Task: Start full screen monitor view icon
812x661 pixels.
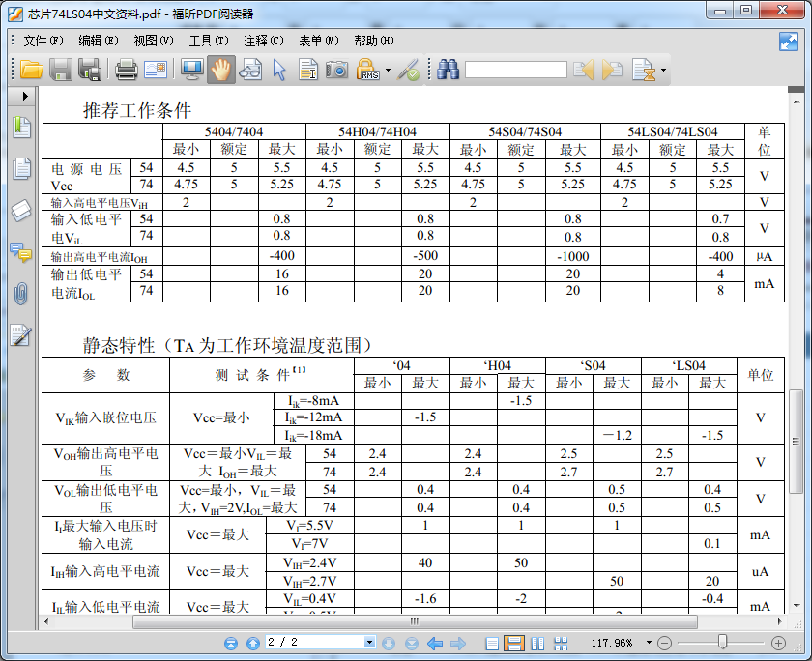Action: click(x=192, y=70)
